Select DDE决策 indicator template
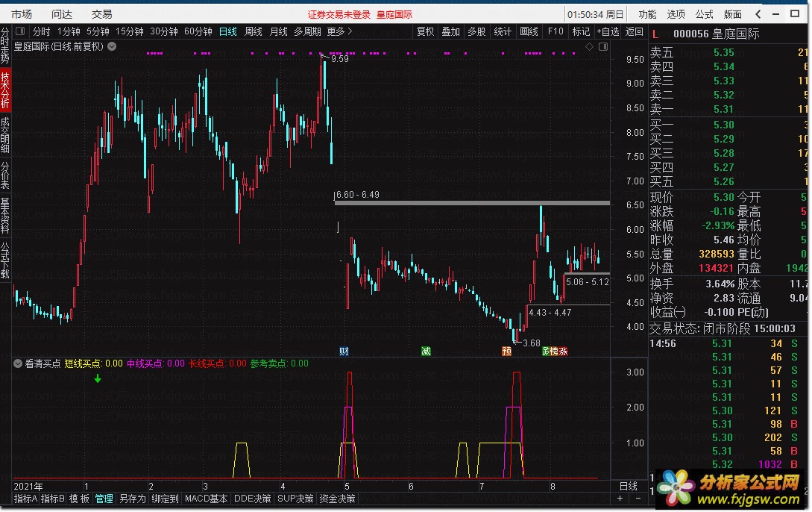Screen dimensions: 812x512 pos(252,499)
